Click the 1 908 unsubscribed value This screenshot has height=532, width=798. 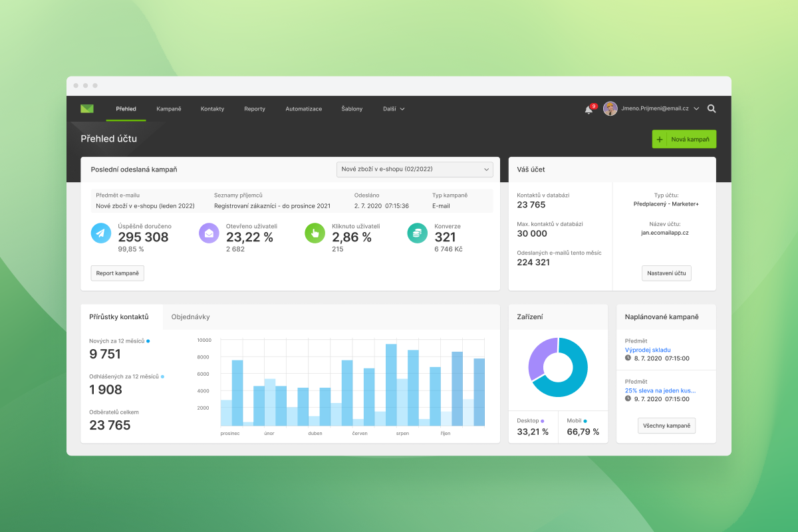106,390
